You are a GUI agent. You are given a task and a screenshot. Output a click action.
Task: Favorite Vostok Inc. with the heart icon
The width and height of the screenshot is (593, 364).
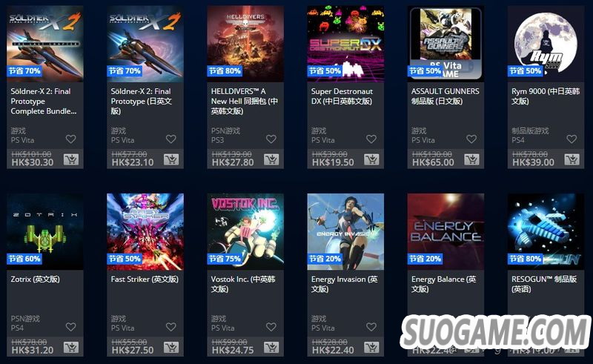pos(271,326)
